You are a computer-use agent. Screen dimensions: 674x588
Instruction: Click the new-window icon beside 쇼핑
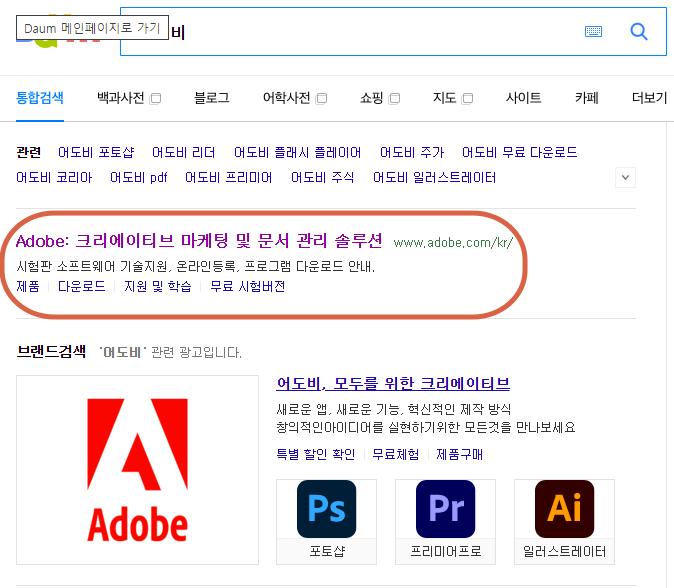coord(394,98)
